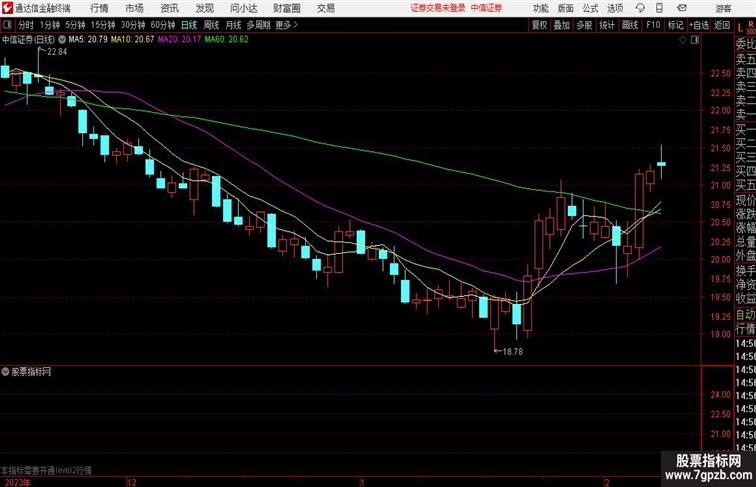This screenshot has height=487, width=756.
Task: Select the 日线 daily period tab
Action: (x=189, y=25)
